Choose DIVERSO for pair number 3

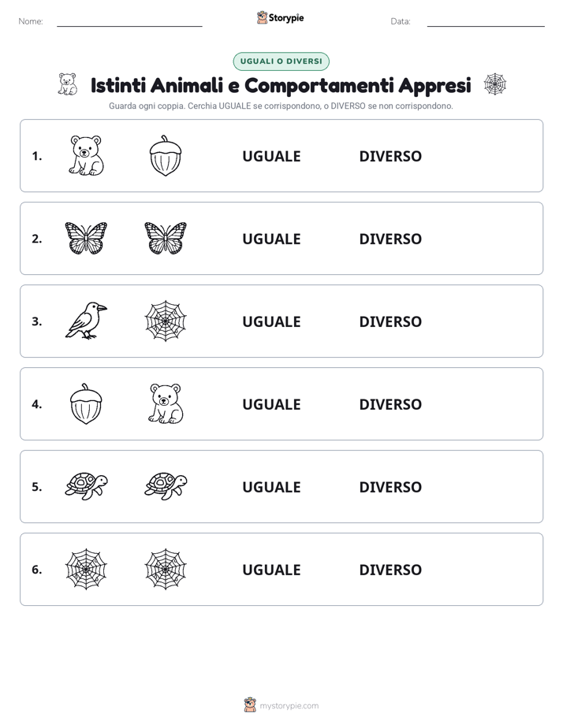(390, 321)
